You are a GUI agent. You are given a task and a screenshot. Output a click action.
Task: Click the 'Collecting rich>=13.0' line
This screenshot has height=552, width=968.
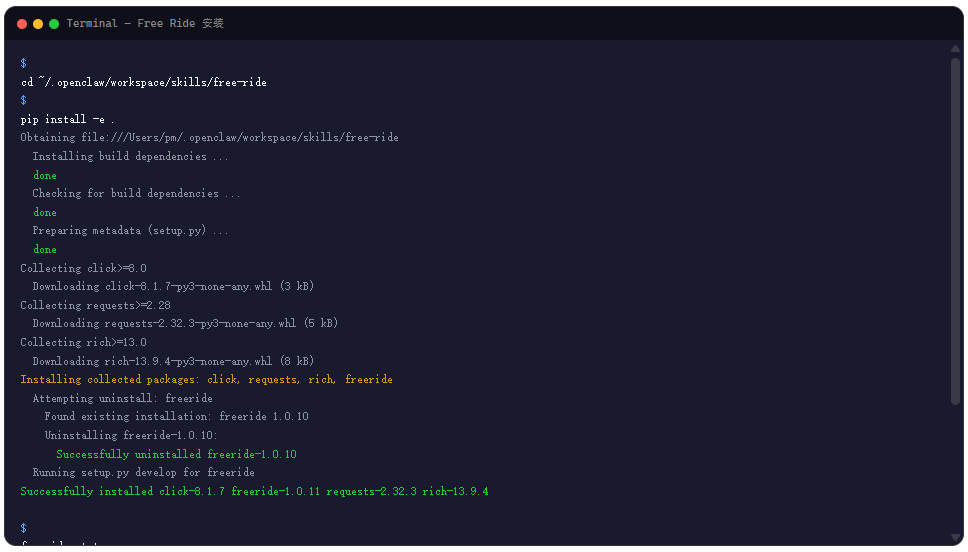(83, 342)
